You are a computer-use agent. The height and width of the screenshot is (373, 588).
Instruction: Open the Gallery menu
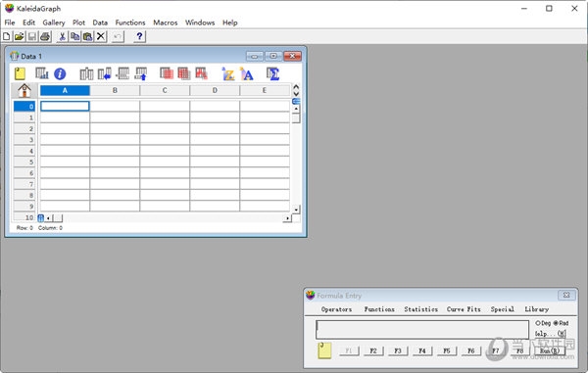54,23
